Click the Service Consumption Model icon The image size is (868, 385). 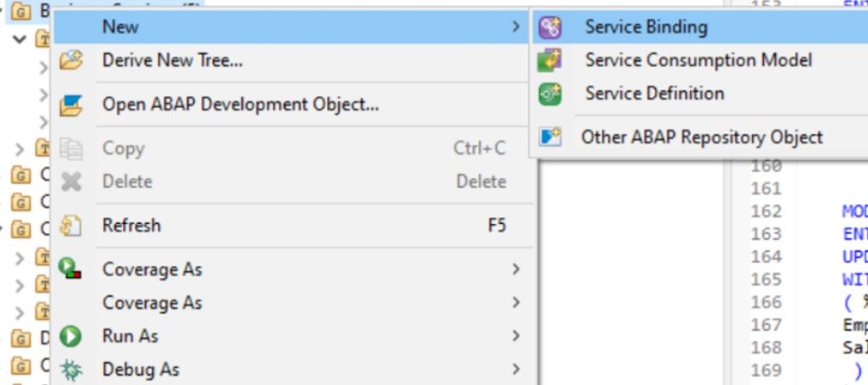pyautogui.click(x=550, y=60)
